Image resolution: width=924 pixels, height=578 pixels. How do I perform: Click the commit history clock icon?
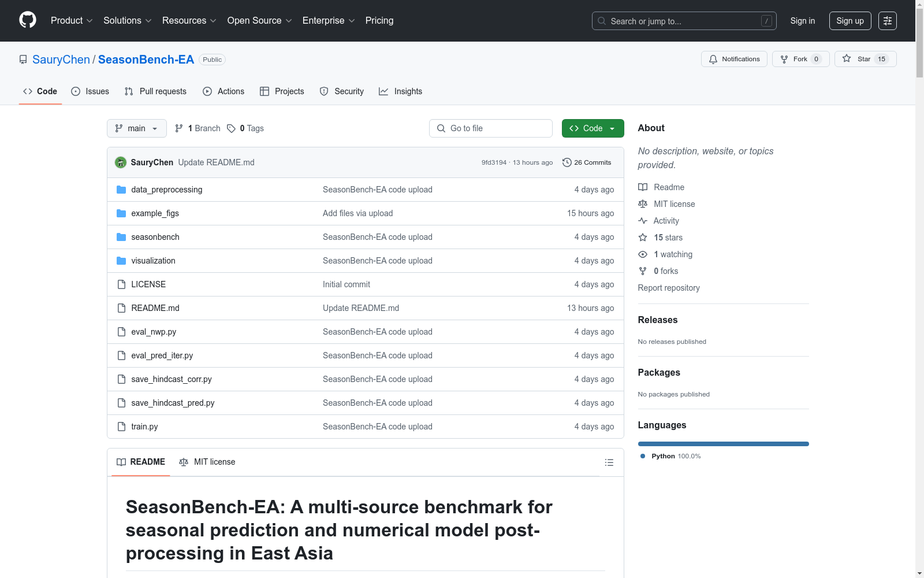[567, 162]
